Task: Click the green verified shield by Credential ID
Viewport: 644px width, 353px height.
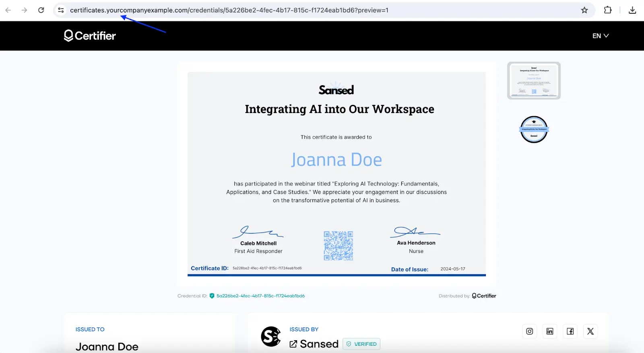Action: [212, 296]
